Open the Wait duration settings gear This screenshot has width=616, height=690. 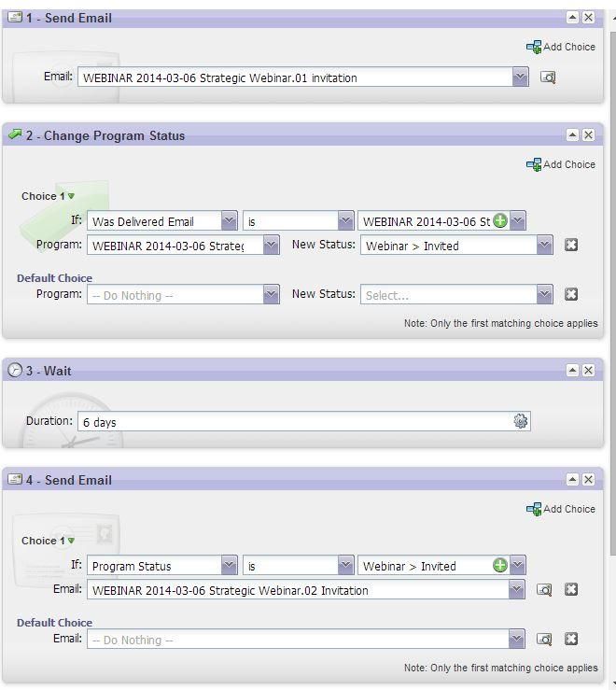click(521, 421)
